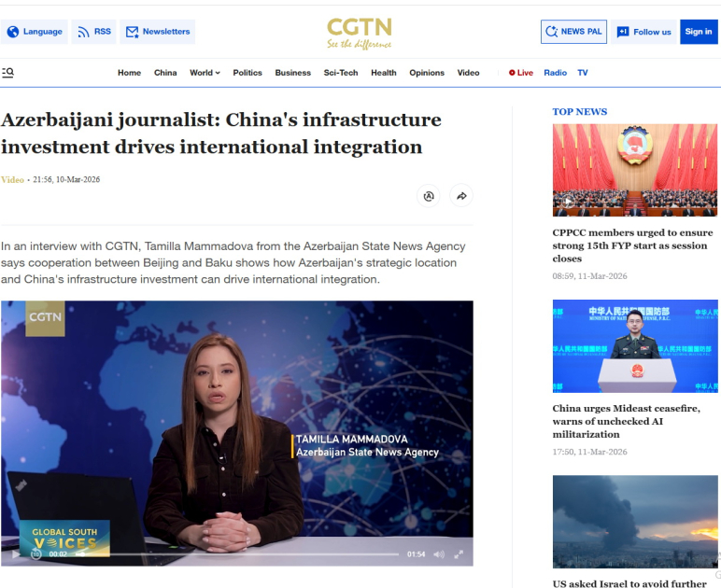Click the translate article icon
The image size is (721, 588).
coord(429,196)
